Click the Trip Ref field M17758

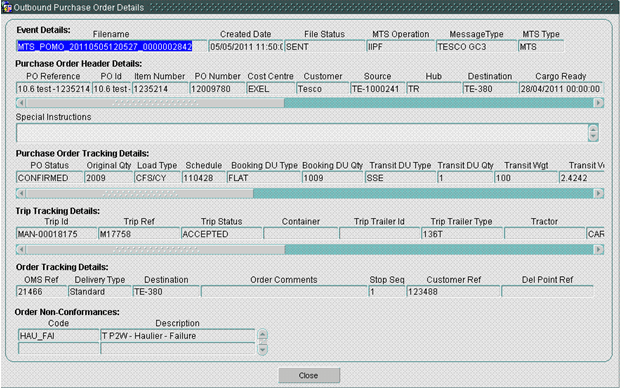coord(139,234)
